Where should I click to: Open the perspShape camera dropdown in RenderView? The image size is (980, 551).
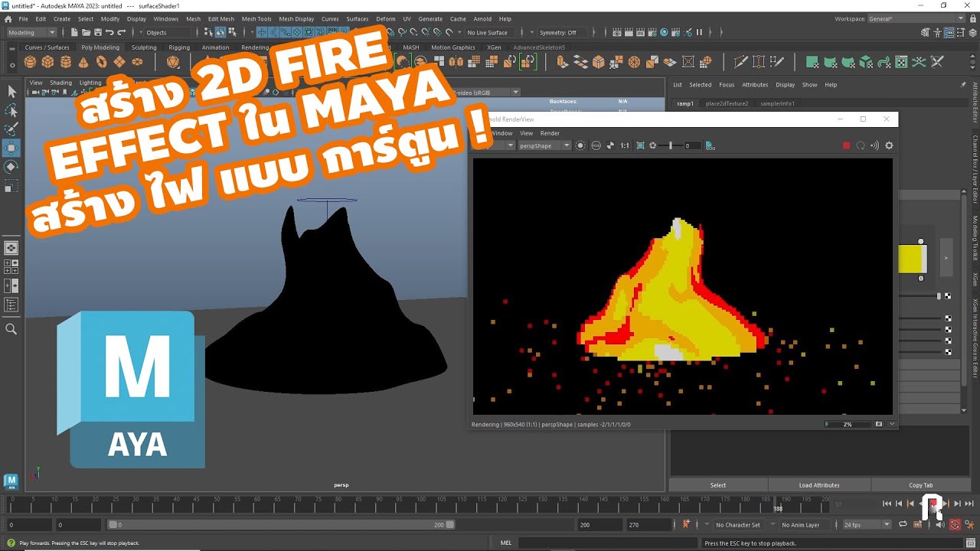tap(545, 145)
